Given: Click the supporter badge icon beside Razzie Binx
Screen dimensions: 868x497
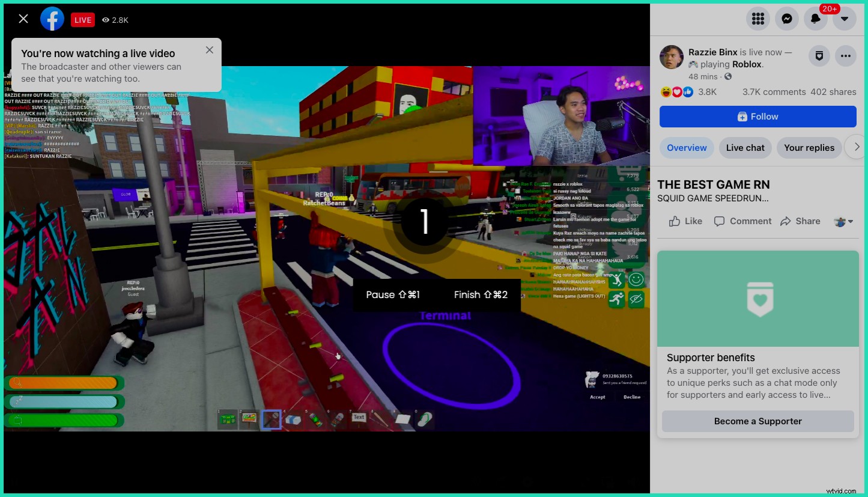Looking at the screenshot, I should pos(819,56).
